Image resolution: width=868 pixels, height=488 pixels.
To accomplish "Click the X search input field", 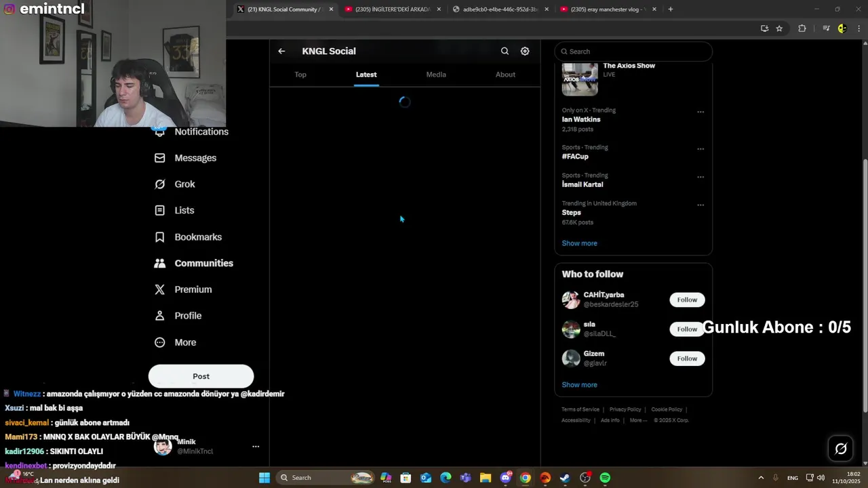I will coord(633,52).
